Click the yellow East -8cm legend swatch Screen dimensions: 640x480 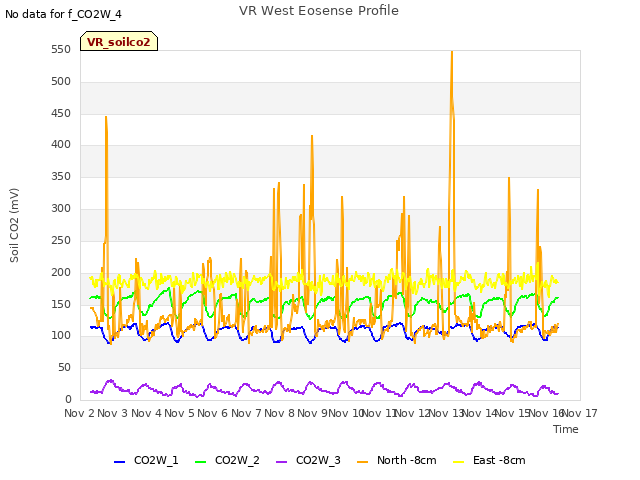459,462
